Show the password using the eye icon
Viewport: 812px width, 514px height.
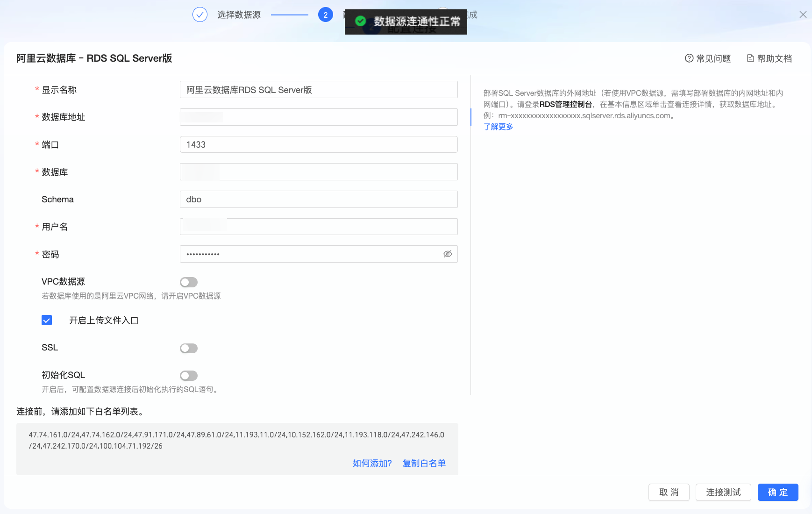(448, 254)
